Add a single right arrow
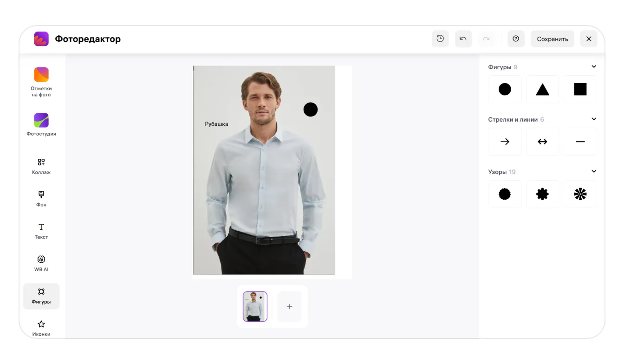 point(505,142)
